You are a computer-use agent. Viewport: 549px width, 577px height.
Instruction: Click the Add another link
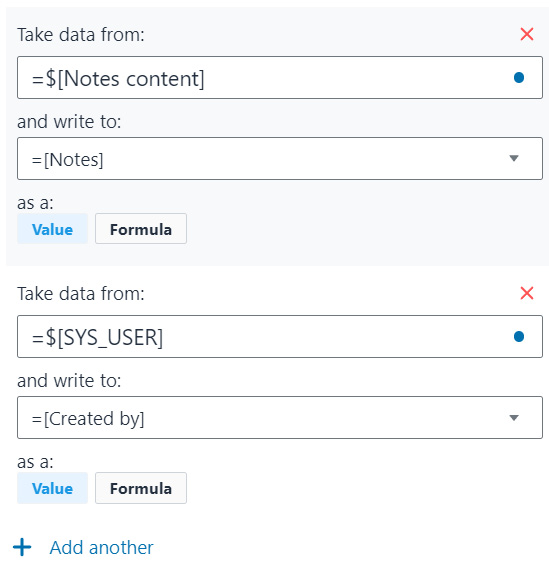click(101, 547)
